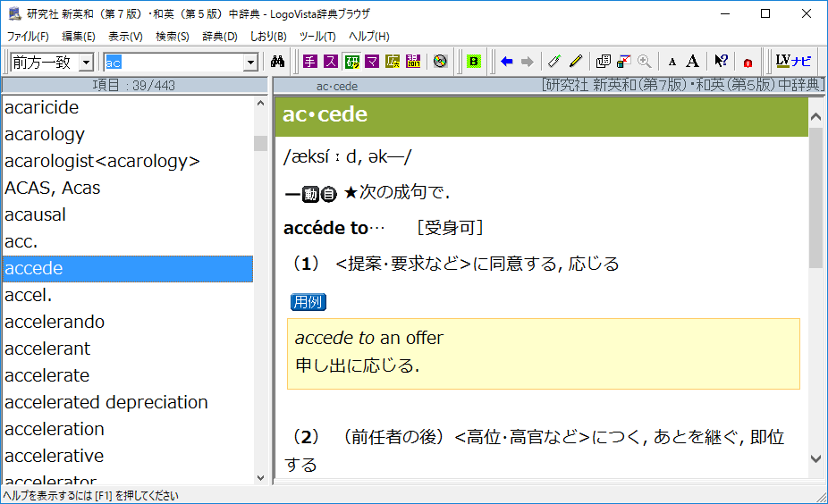Open the しおり(B) menu
Image resolution: width=828 pixels, height=504 pixels.
268,37
